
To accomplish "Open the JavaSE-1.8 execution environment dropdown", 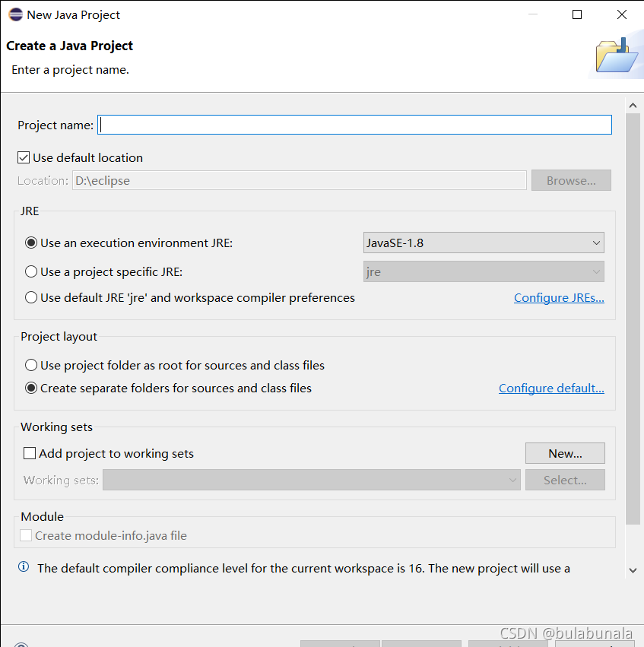I will click(x=484, y=243).
